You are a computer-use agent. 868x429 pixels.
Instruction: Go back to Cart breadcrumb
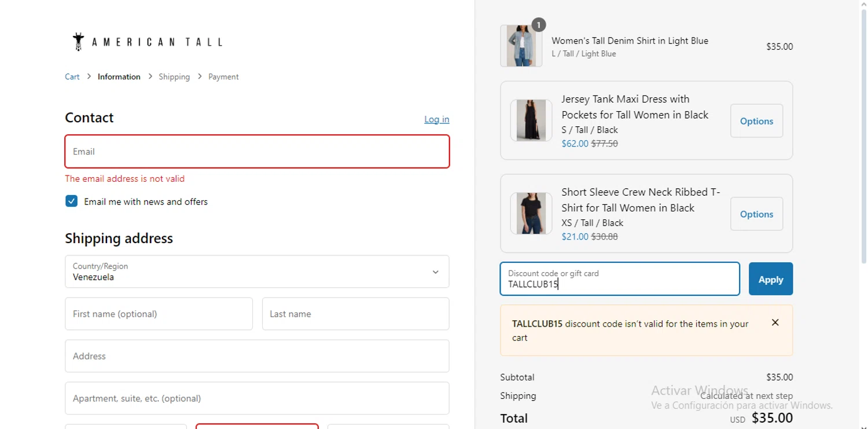(72, 76)
